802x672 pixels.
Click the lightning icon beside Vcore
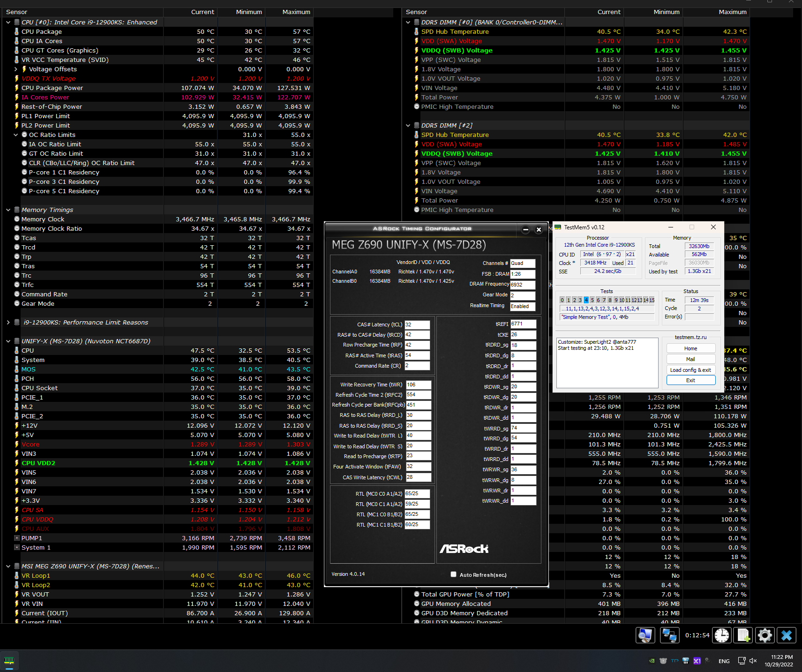coord(17,444)
